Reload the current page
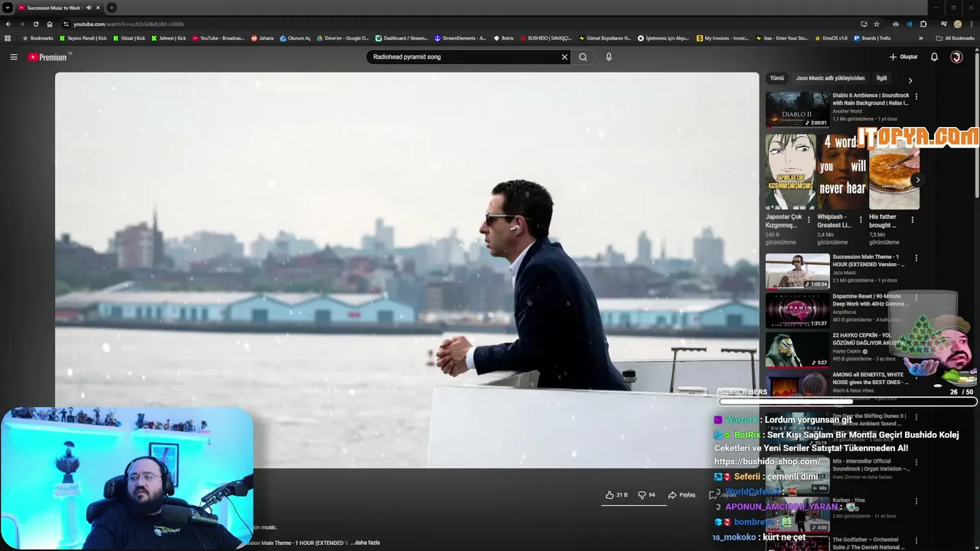This screenshot has height=551, width=980. 35,24
